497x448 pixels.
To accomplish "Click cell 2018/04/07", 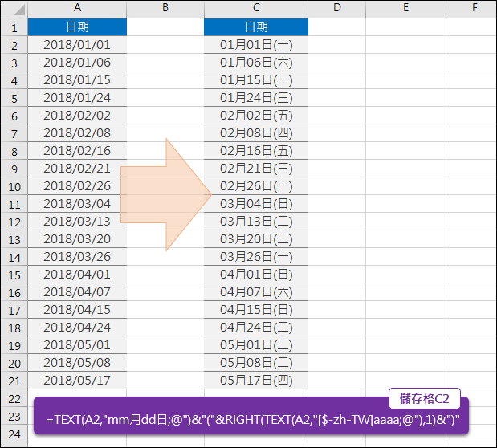I will [77, 291].
